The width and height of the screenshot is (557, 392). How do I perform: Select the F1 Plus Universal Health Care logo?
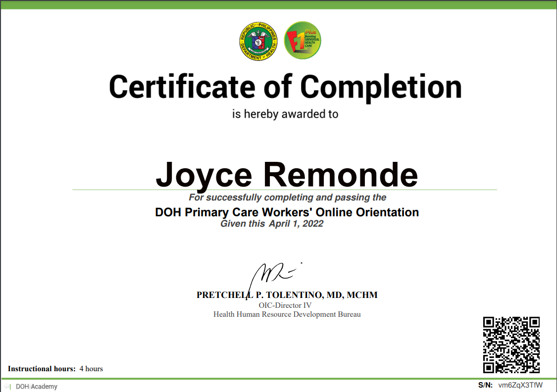303,41
